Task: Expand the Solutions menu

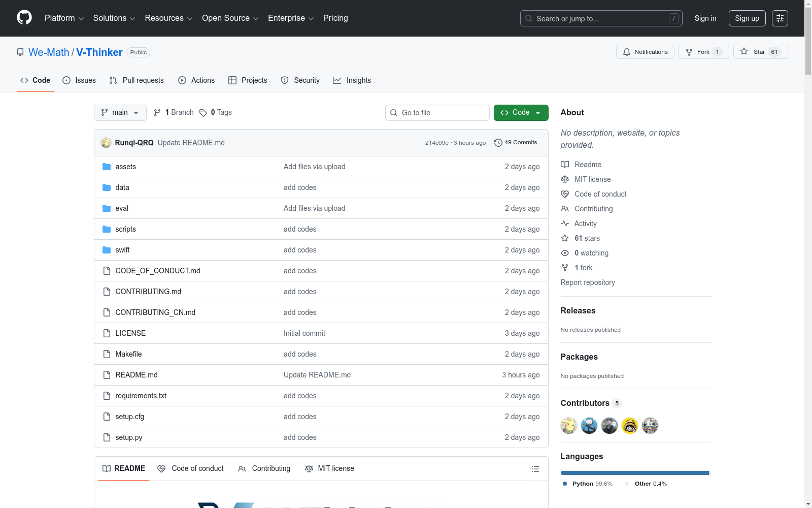Action: click(x=114, y=18)
